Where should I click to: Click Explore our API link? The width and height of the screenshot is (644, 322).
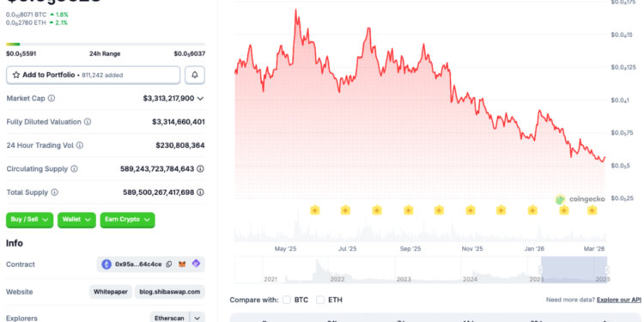[618, 300]
